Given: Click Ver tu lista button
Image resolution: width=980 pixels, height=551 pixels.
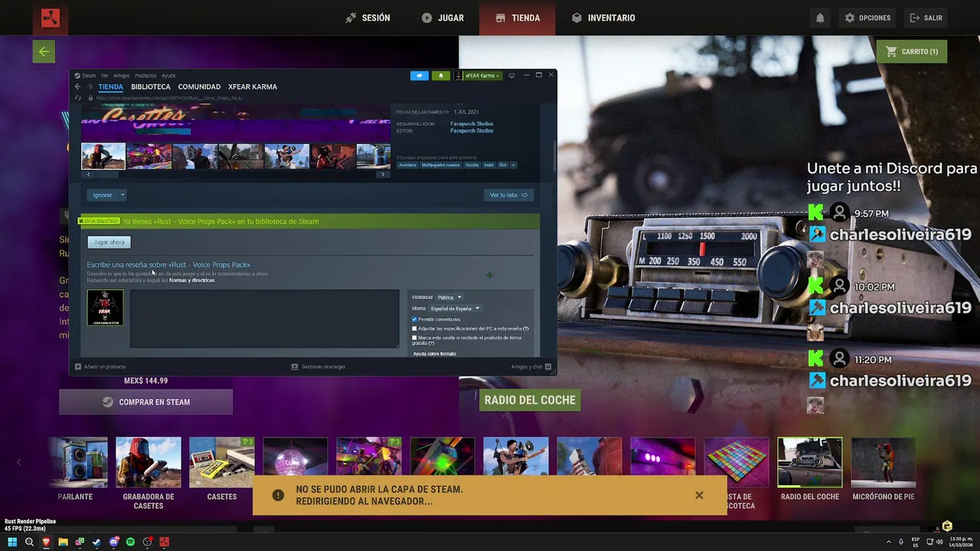Looking at the screenshot, I should tap(509, 195).
